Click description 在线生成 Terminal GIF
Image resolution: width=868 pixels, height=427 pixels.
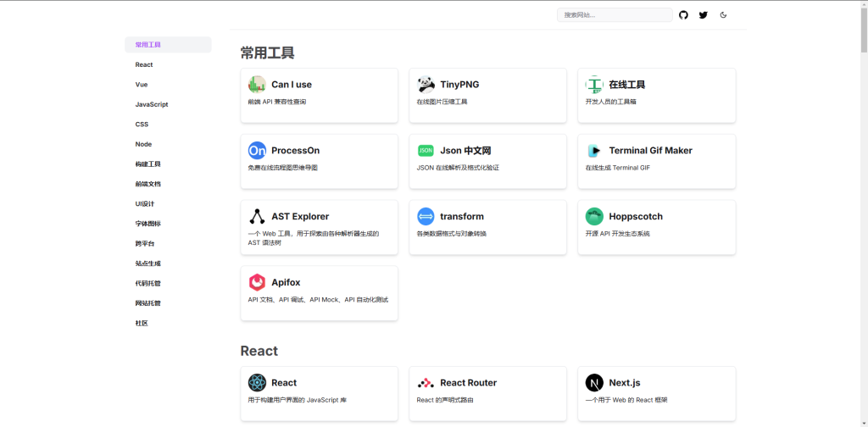point(618,168)
